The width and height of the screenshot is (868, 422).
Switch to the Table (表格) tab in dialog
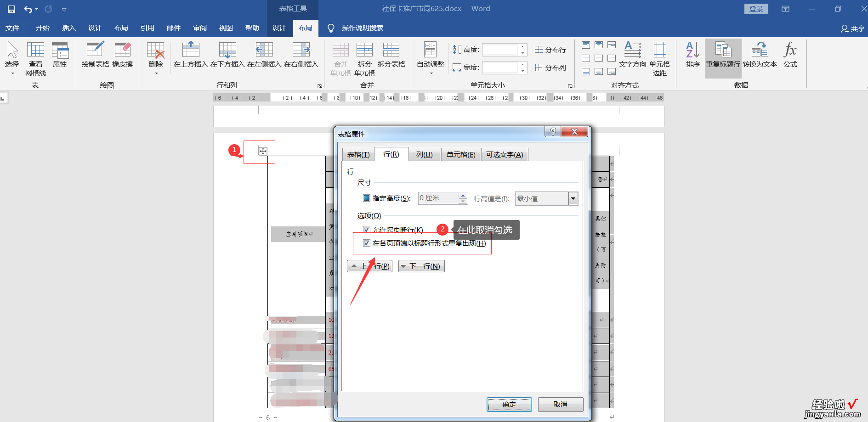pos(358,154)
